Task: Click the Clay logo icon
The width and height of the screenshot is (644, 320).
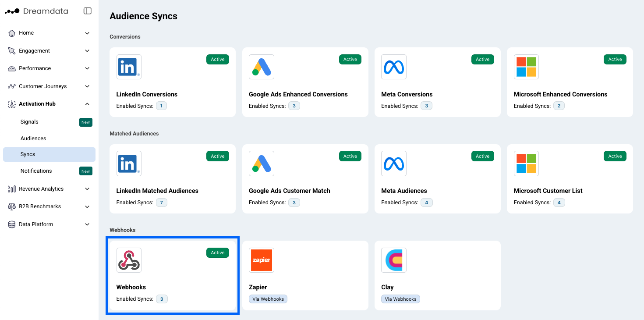Action: [394, 260]
